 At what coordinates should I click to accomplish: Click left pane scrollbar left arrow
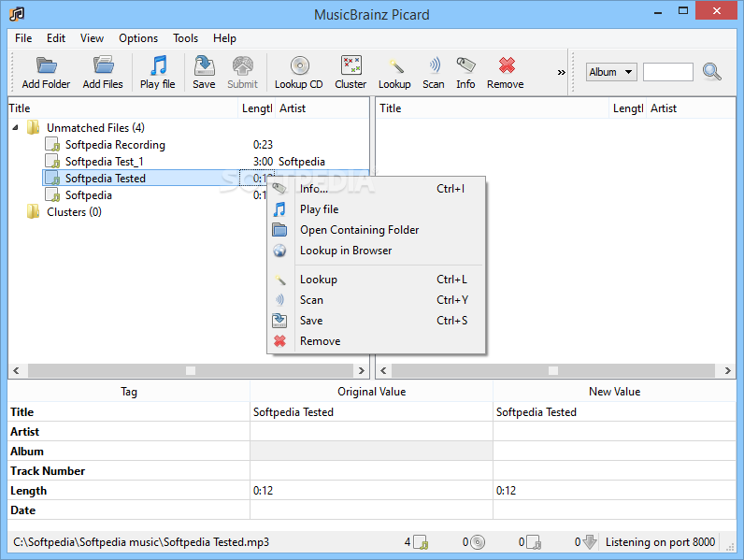click(x=17, y=370)
